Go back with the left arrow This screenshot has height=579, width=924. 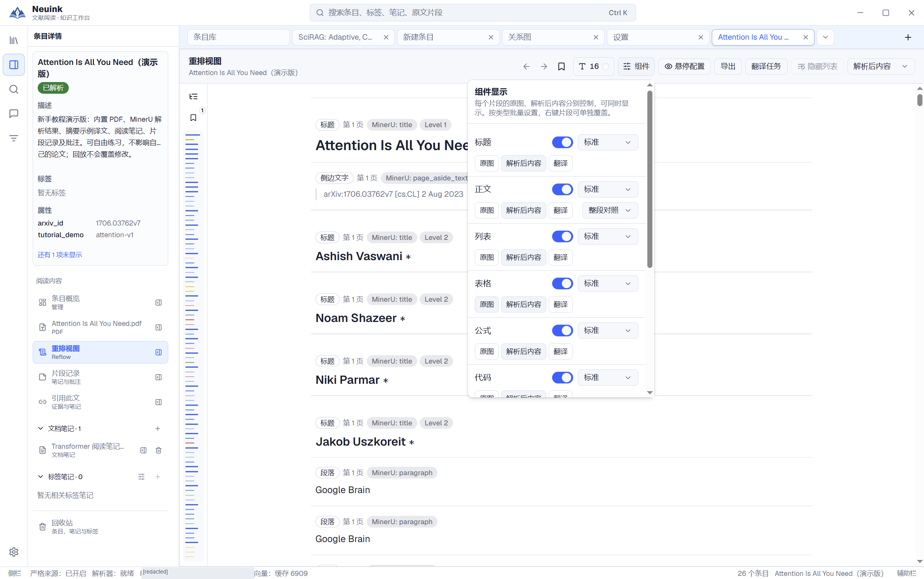pos(526,66)
